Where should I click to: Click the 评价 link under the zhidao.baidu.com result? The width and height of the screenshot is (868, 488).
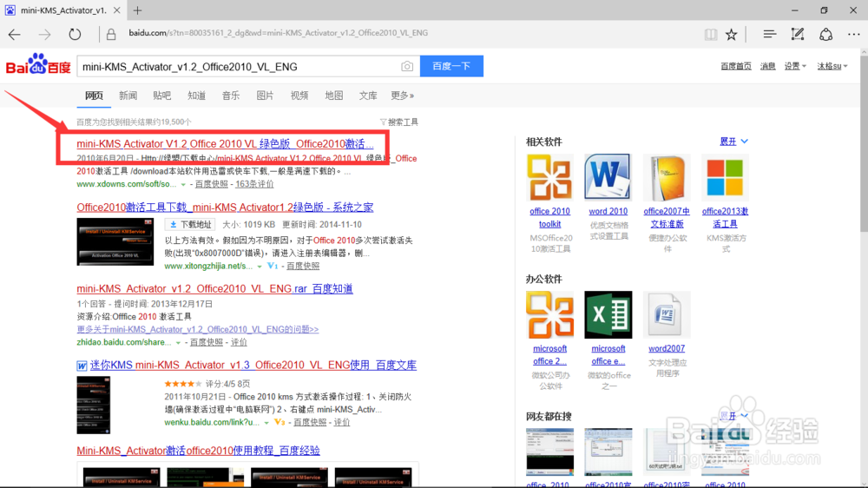[x=239, y=342]
